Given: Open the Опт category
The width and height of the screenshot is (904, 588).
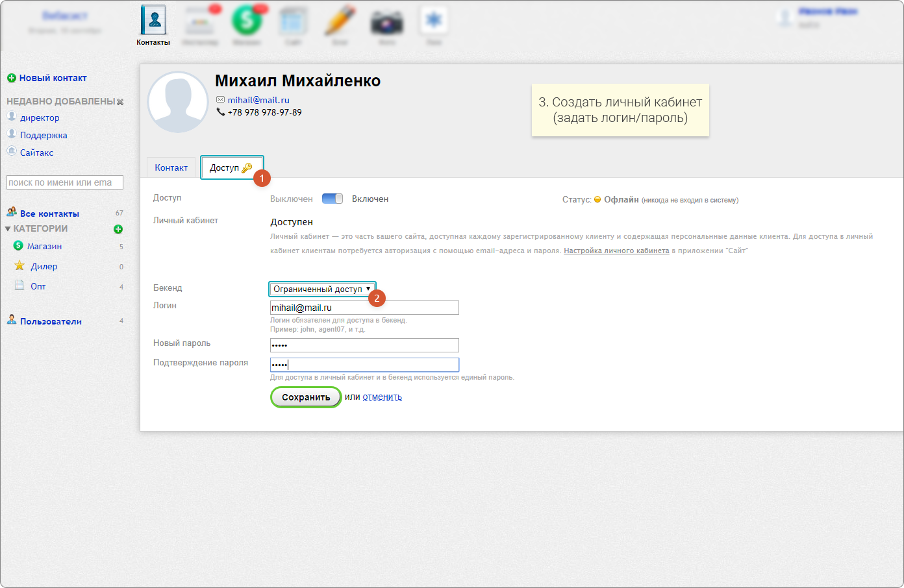Looking at the screenshot, I should 38,286.
